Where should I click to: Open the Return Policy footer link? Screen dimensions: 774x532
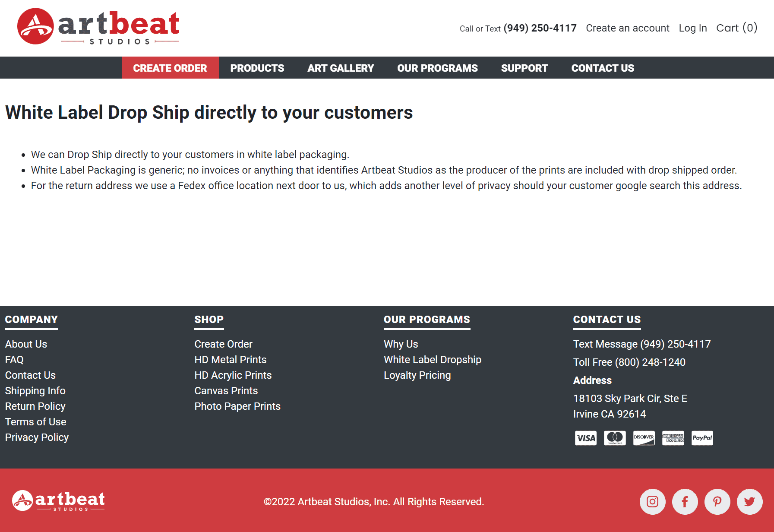(x=35, y=406)
